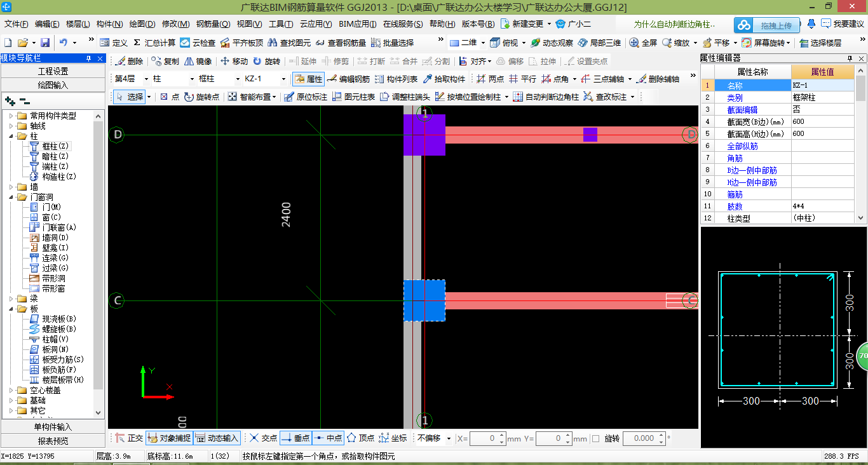Open the 云应用(Y) menu
The image size is (868, 465).
point(316,24)
